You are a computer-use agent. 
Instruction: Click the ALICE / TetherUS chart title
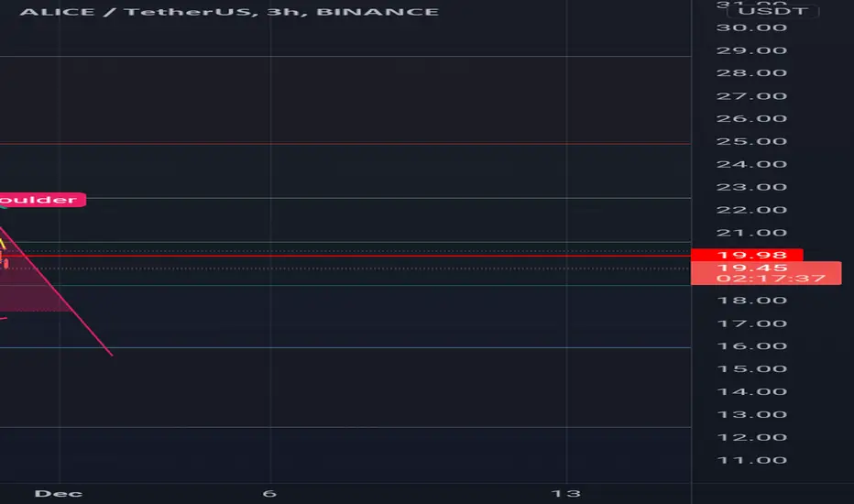click(x=229, y=12)
